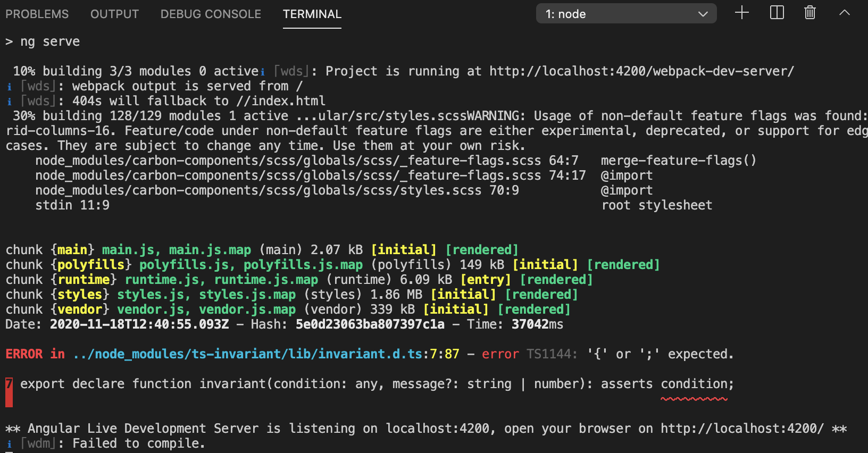Open _feature-flags.scss 64:7 path

pyautogui.click(x=307, y=161)
